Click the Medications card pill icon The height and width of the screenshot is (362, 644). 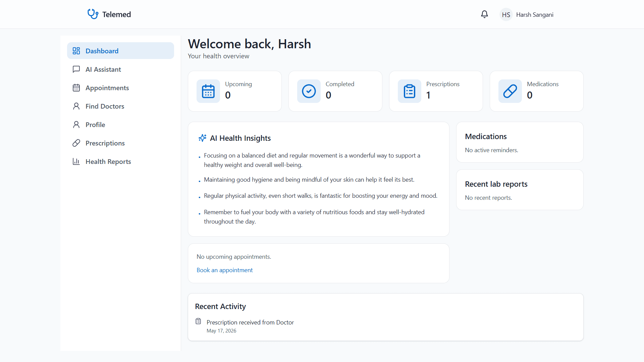tap(510, 91)
